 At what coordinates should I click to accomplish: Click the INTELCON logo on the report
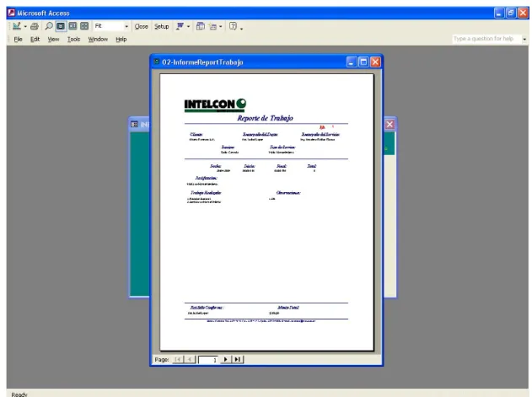pos(215,105)
